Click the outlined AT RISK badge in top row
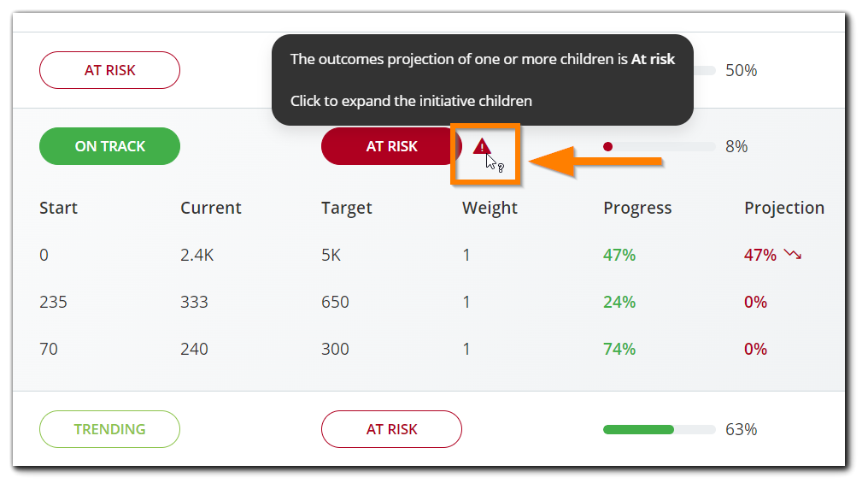The width and height of the screenshot is (868, 489). (109, 70)
